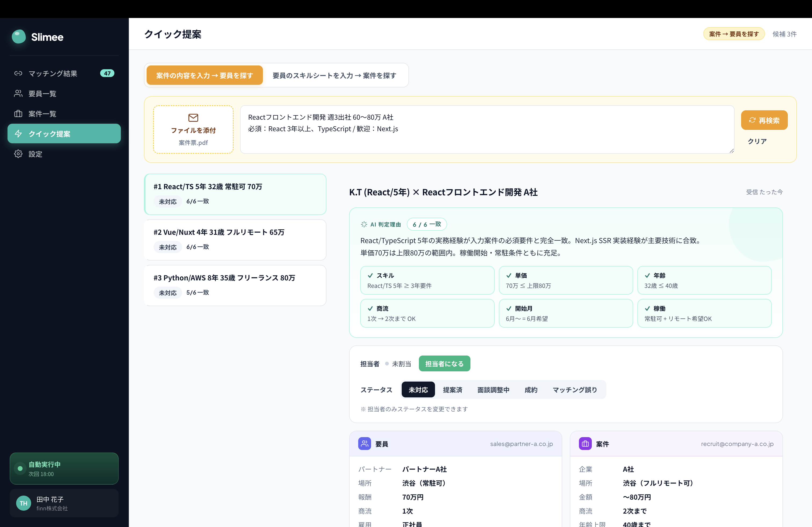Viewport: 812px width, 527px height.
Task: Click the briefcase icon beside 案件一覧
Action: [x=18, y=114]
